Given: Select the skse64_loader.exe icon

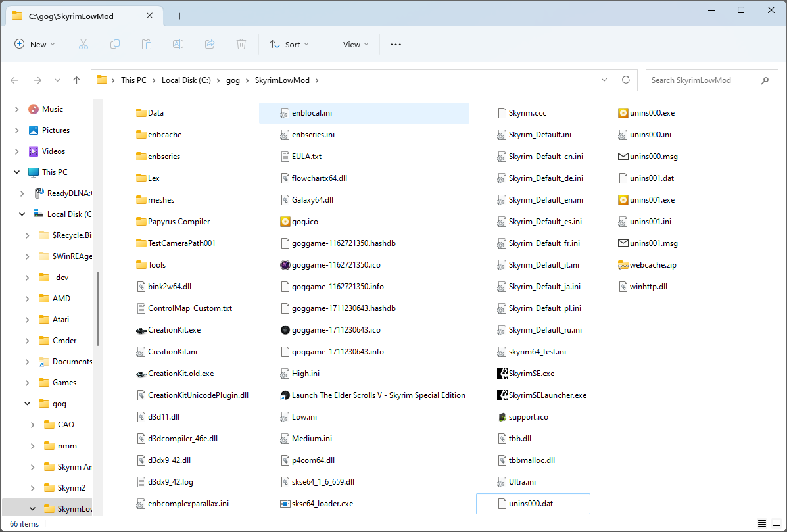Looking at the screenshot, I should point(285,503).
